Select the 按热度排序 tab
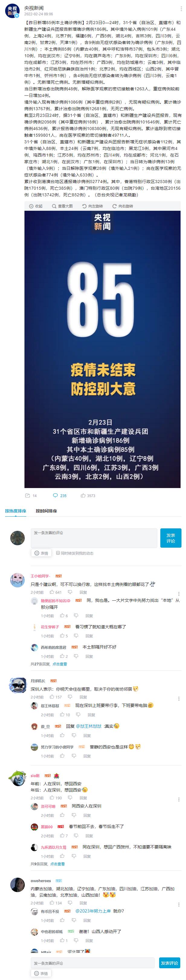The height and width of the screenshot is (980, 186). pos(16,511)
